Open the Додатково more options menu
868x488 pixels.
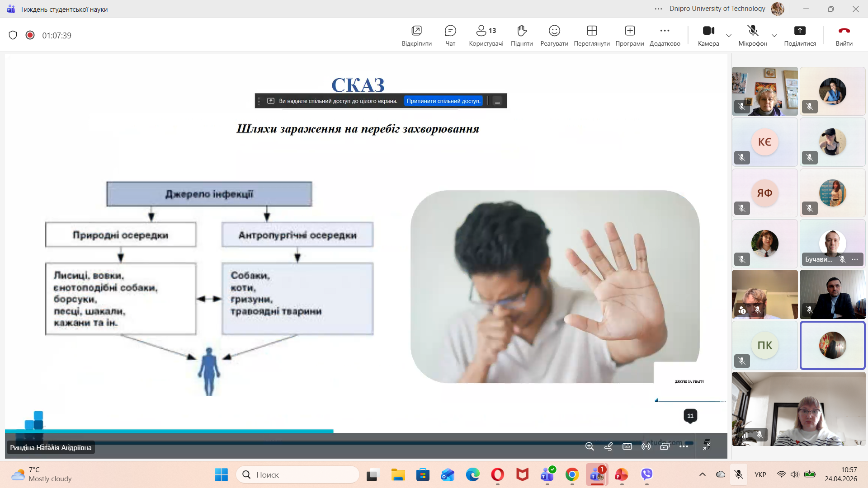[665, 35]
